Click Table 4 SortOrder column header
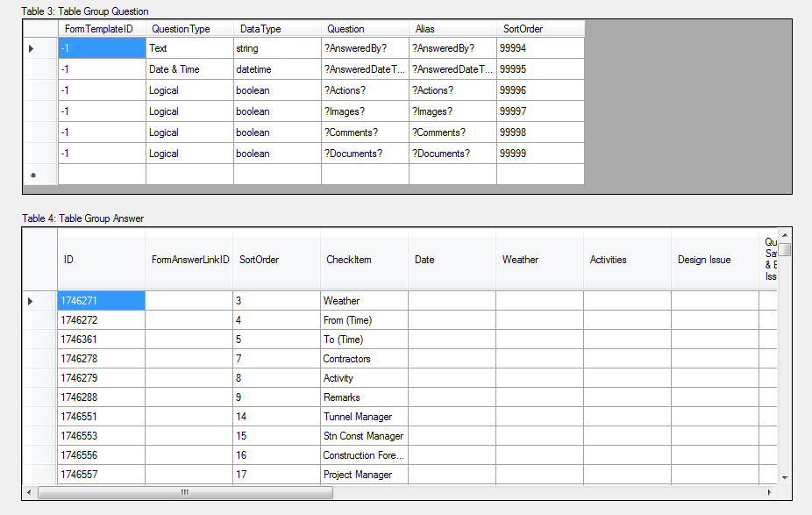Image resolution: width=812 pixels, height=515 pixels. click(x=276, y=260)
